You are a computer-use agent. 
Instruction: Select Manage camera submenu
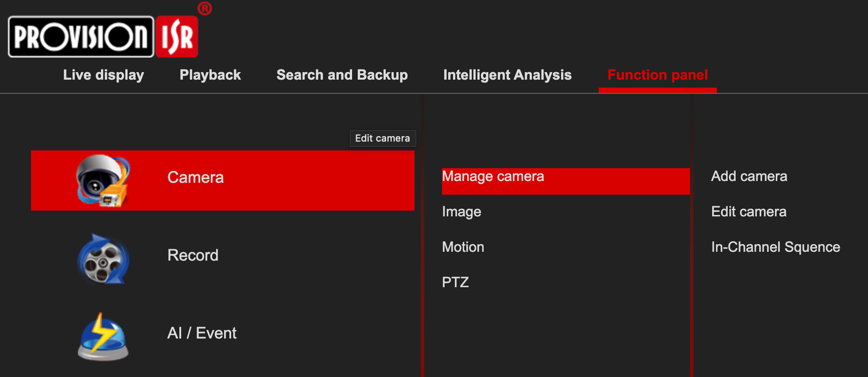[492, 177]
